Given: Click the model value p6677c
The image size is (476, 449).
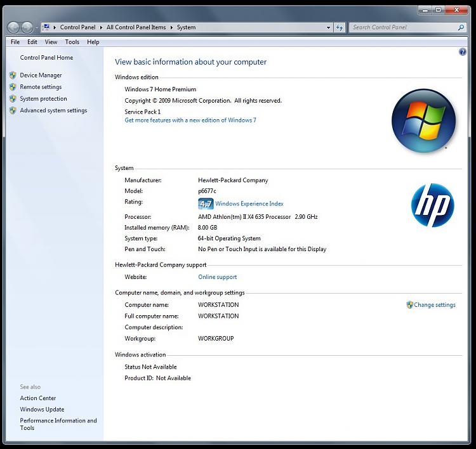Looking at the screenshot, I should point(207,191).
